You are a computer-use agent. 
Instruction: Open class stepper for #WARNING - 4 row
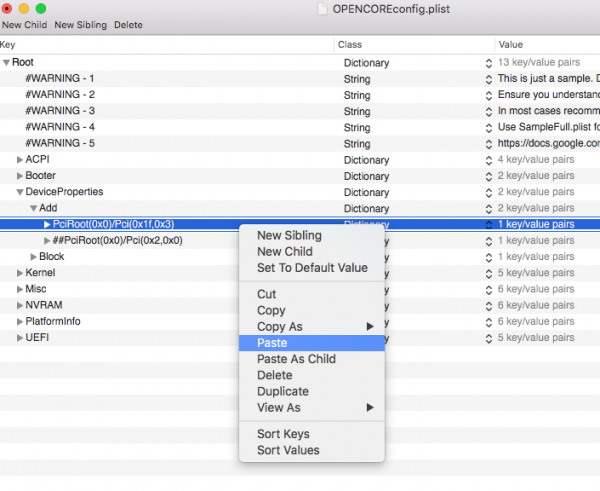tap(489, 128)
